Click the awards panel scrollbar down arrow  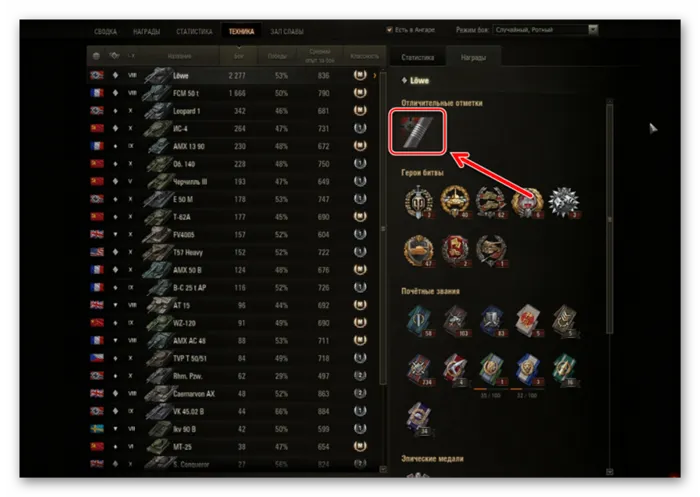[610, 472]
